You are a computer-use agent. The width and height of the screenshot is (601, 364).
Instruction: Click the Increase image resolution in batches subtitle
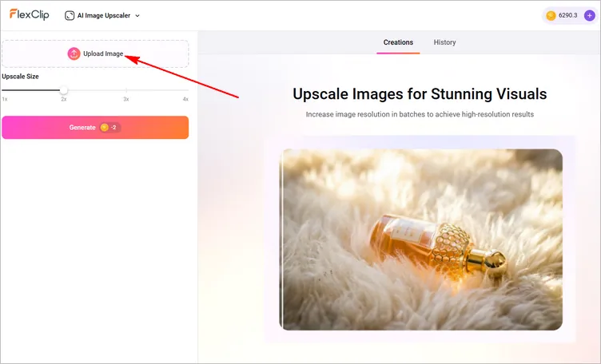click(420, 114)
